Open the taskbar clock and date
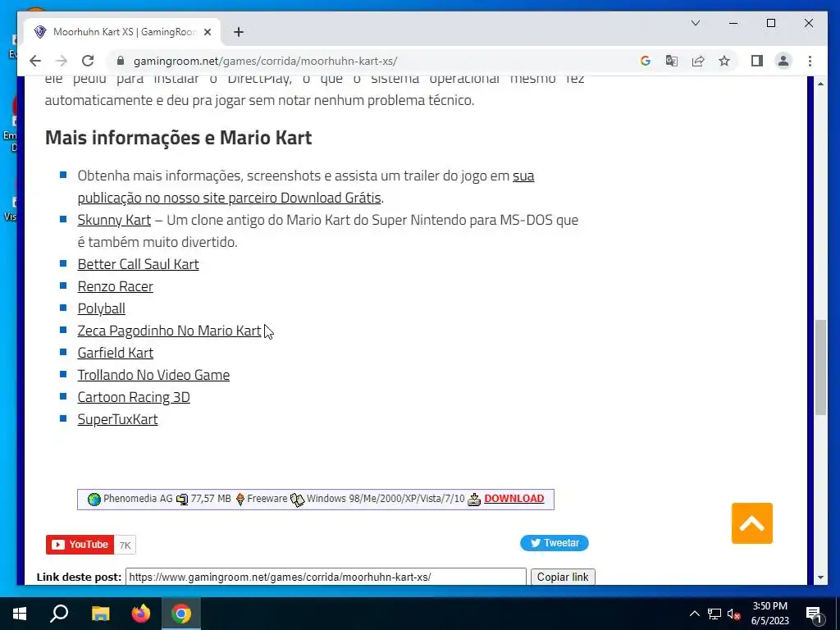This screenshot has height=630, width=840. pyautogui.click(x=769, y=614)
